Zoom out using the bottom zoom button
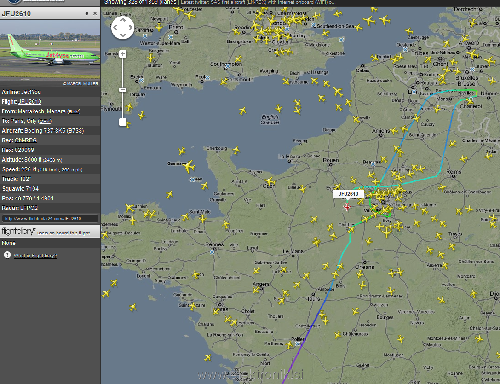 pyautogui.click(x=123, y=122)
